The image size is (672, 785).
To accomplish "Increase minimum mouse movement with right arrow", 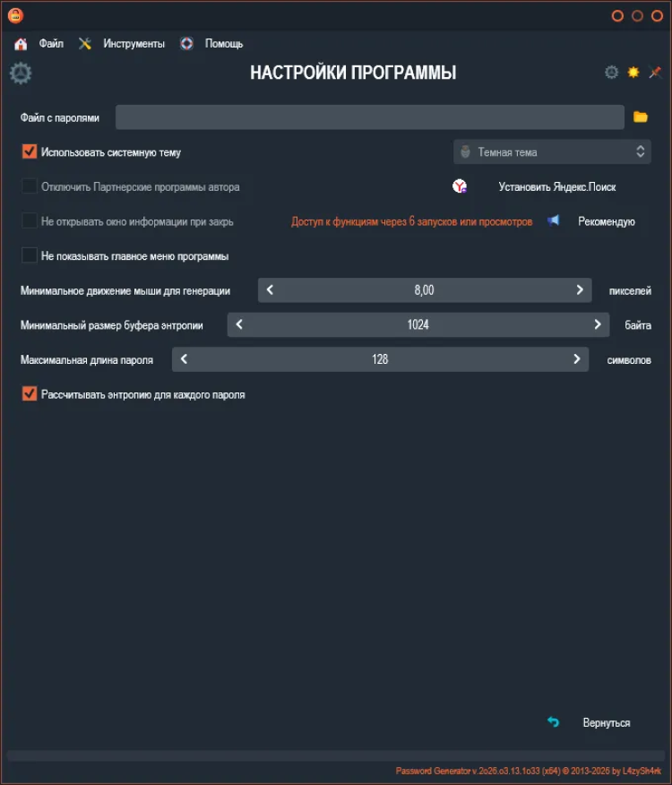I will [580, 289].
